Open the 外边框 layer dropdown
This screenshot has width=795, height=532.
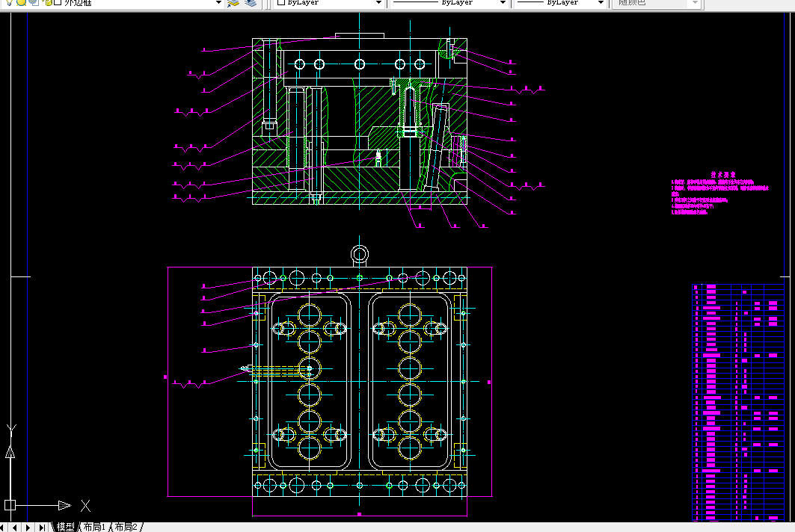point(218,2)
